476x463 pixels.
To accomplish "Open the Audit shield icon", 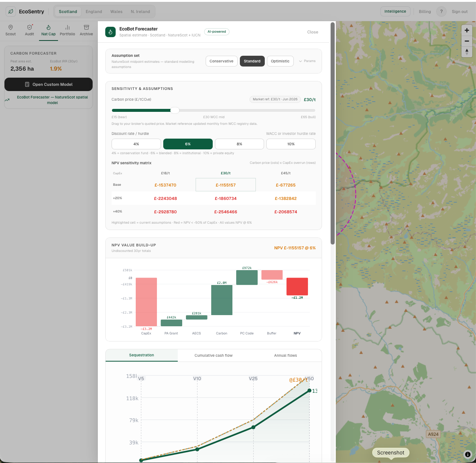I will [x=29, y=27].
